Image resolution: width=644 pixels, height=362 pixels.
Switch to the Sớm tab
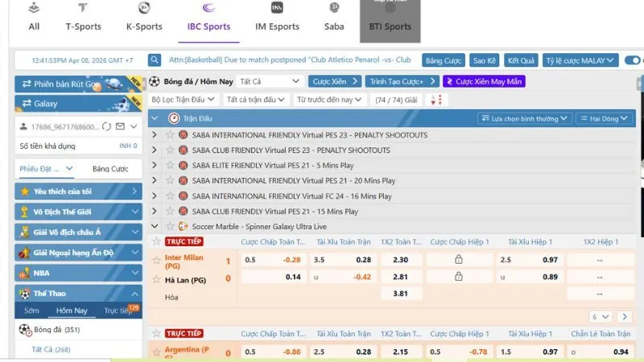[31, 311]
